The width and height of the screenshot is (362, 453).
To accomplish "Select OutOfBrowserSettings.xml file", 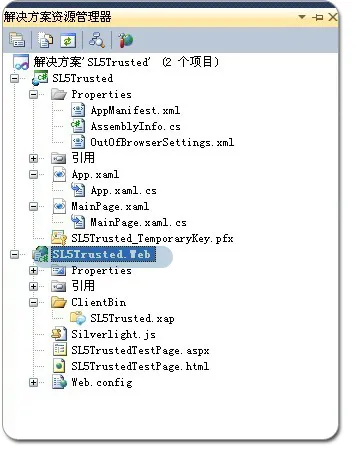I will click(162, 142).
